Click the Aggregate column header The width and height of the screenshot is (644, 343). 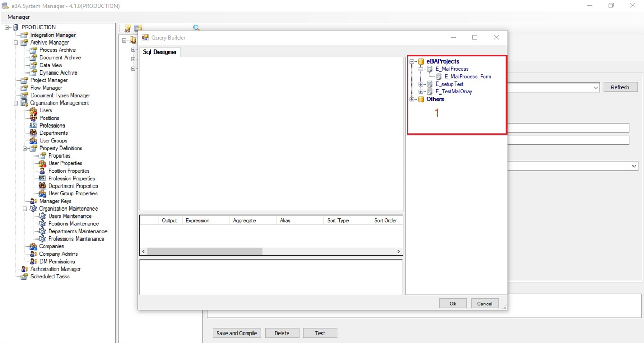(x=252, y=221)
